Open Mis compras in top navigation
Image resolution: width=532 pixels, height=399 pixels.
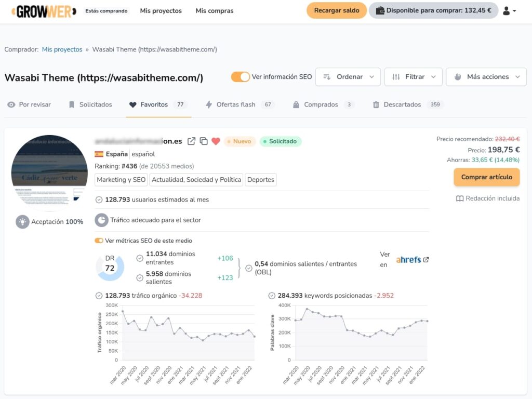(215, 11)
